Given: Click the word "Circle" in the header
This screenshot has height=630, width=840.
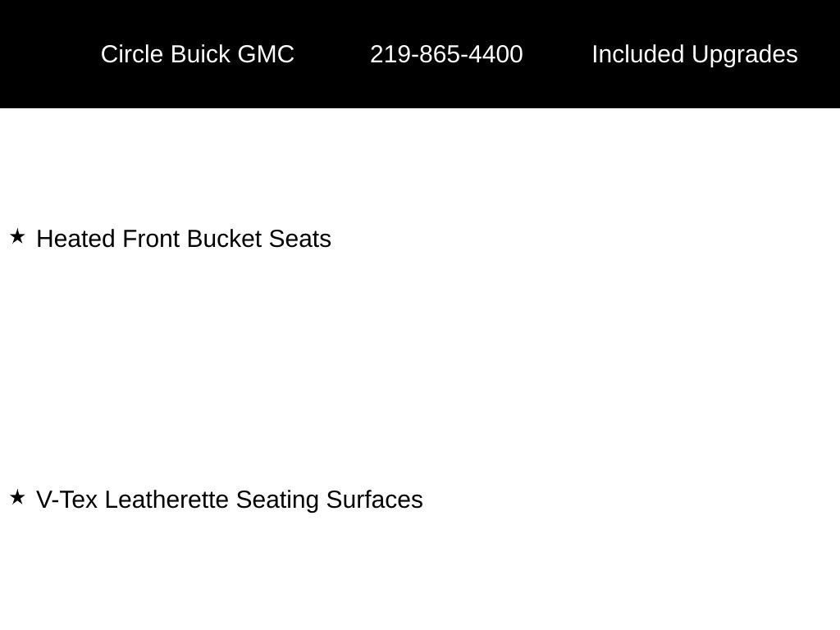Looking at the screenshot, I should point(132,54).
